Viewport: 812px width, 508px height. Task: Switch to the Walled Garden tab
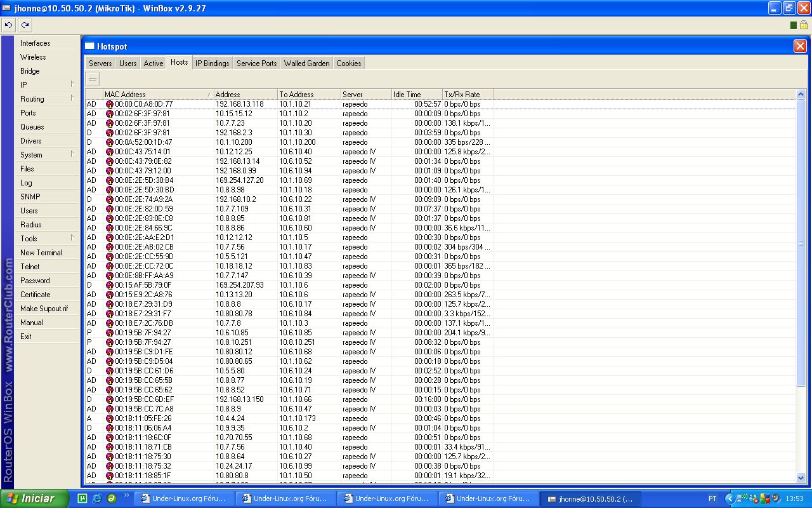pos(307,63)
